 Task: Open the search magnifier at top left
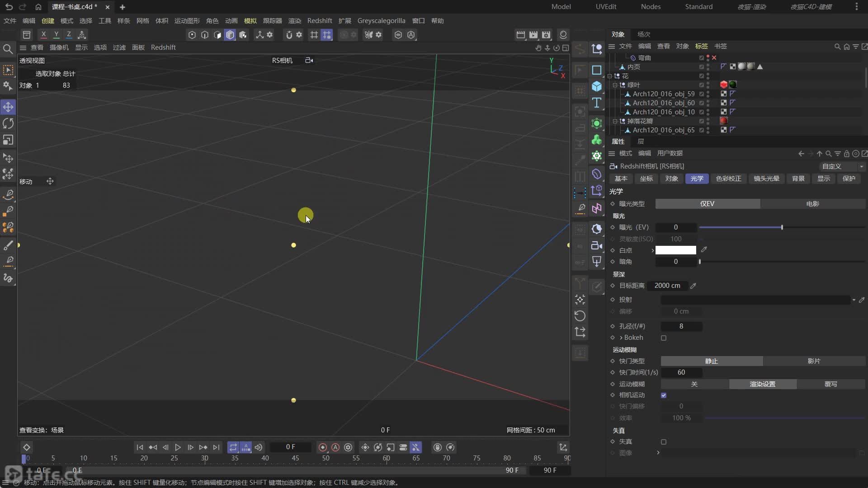(8, 49)
